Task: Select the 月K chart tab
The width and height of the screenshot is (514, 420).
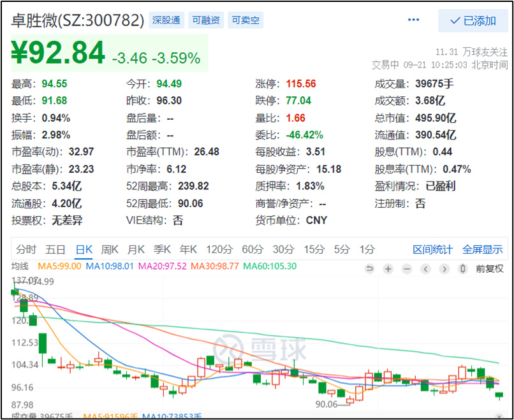Action: (x=136, y=250)
